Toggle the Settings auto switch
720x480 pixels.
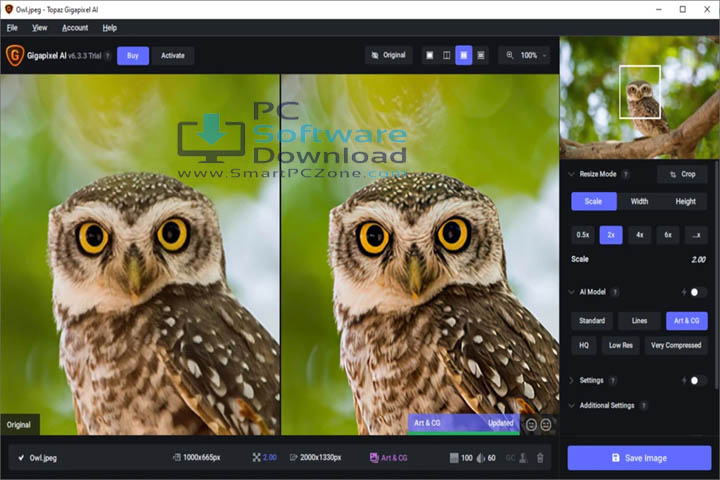pos(698,380)
